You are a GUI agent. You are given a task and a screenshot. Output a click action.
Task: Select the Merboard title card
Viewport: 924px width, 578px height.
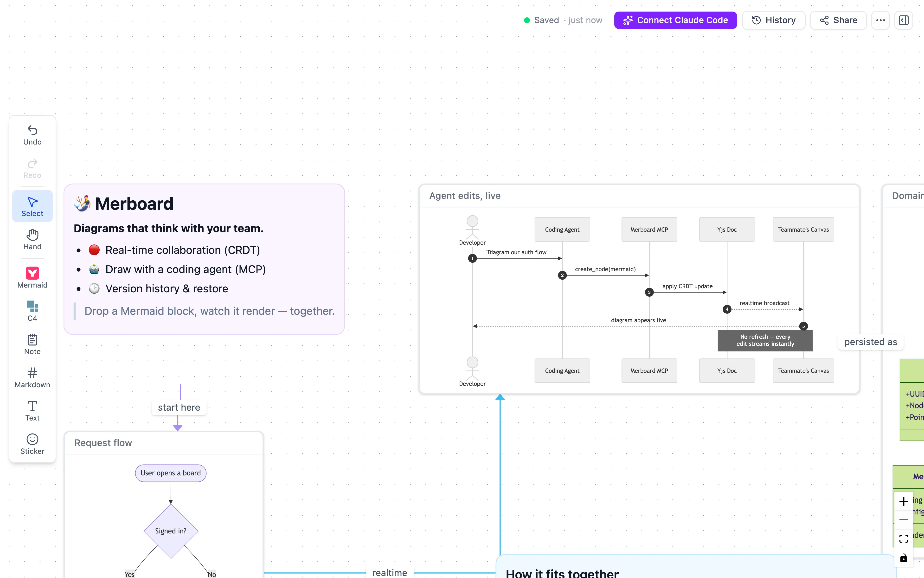coord(204,259)
